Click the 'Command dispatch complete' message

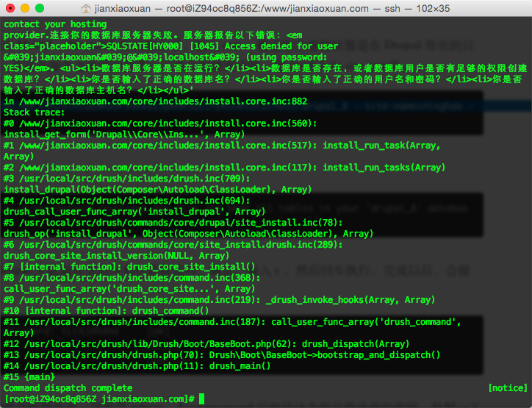(x=68, y=388)
